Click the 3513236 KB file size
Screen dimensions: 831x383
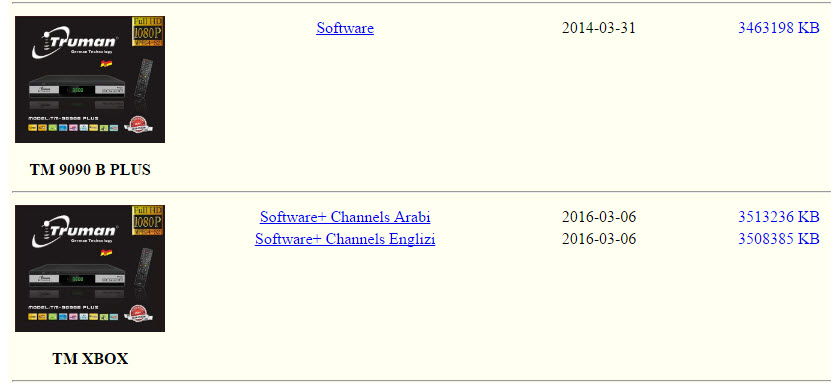779,217
